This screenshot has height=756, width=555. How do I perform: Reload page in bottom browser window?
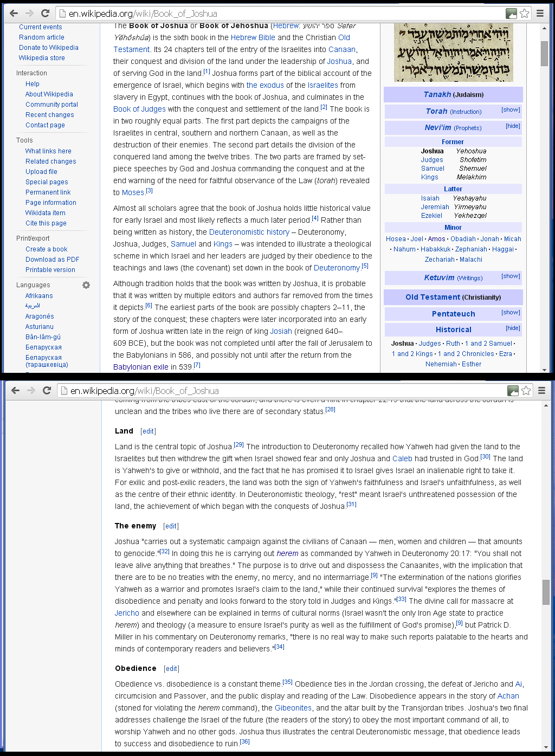coord(47,390)
